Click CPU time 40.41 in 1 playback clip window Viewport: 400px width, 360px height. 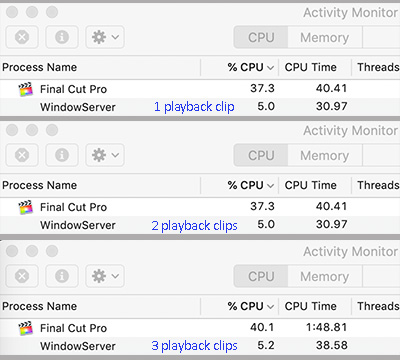point(332,88)
